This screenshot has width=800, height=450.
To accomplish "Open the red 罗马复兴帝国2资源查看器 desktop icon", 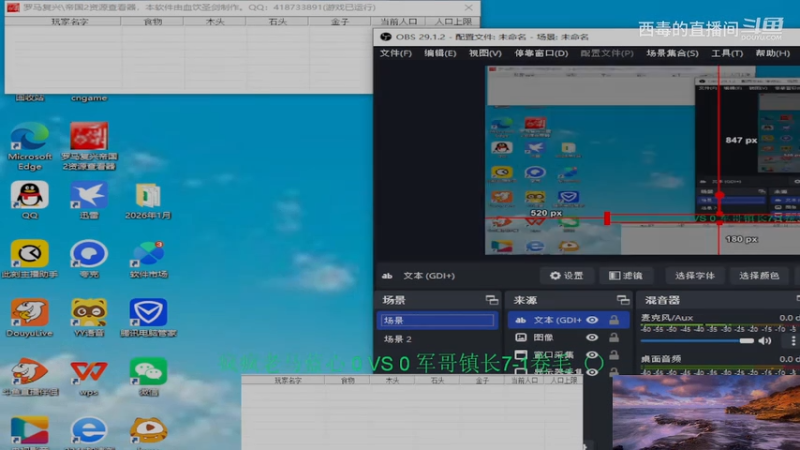I will (x=89, y=145).
